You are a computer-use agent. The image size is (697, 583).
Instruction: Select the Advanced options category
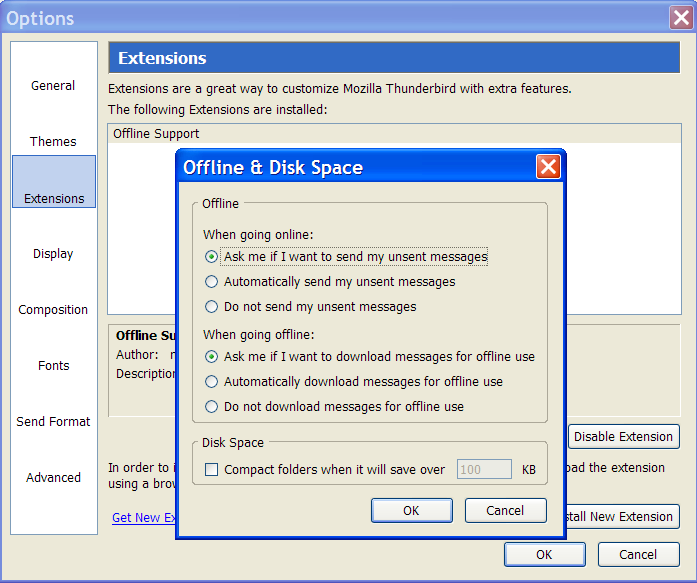click(53, 477)
